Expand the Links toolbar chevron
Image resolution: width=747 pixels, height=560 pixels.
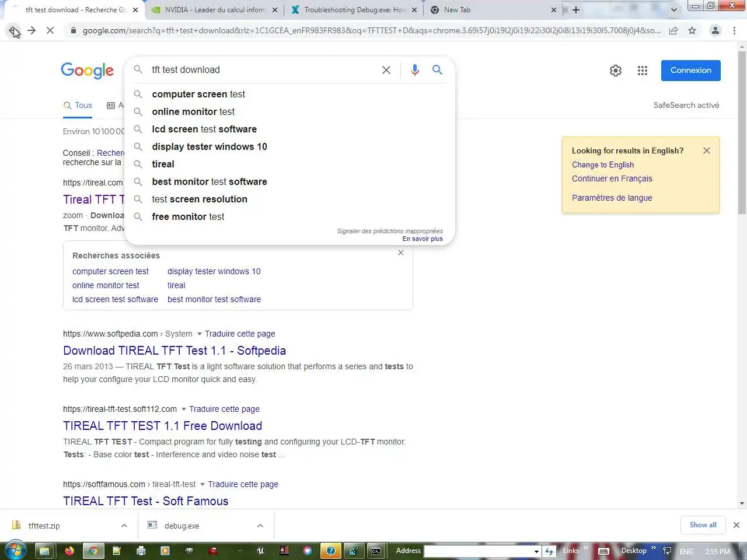pyautogui.click(x=585, y=548)
